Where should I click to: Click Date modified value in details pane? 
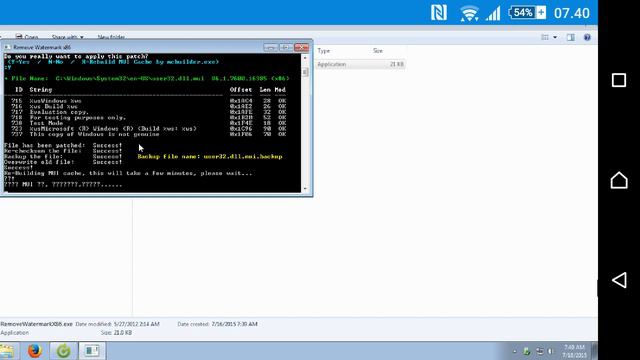[137, 324]
